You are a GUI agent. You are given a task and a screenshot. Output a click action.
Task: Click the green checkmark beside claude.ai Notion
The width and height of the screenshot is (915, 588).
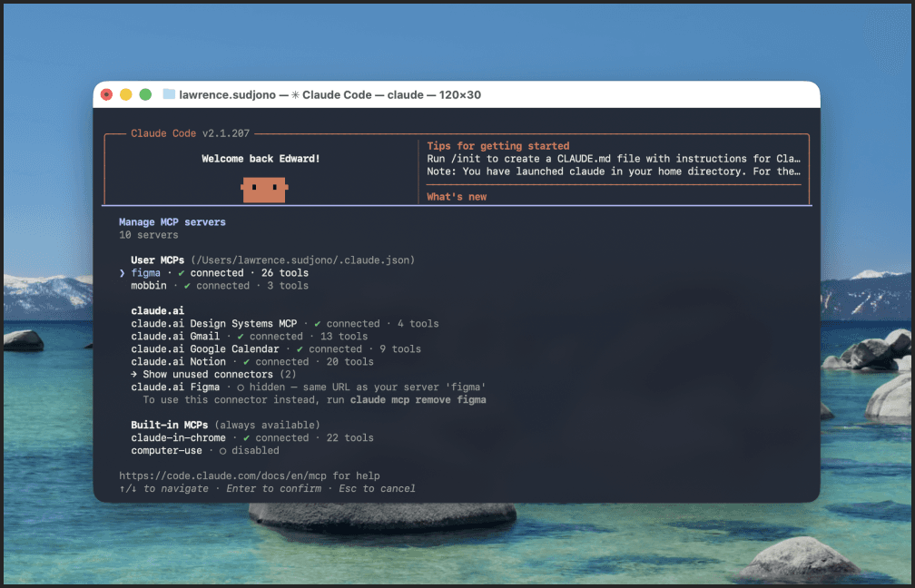246,362
